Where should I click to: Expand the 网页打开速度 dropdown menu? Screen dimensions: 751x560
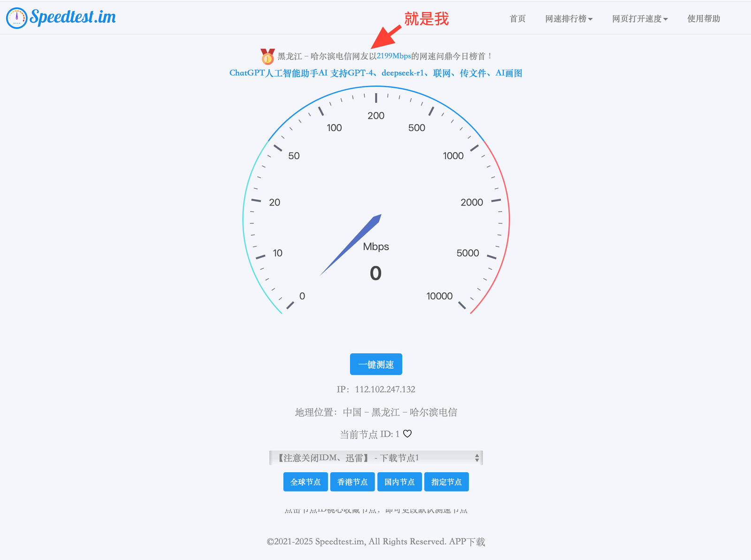[x=639, y=19]
